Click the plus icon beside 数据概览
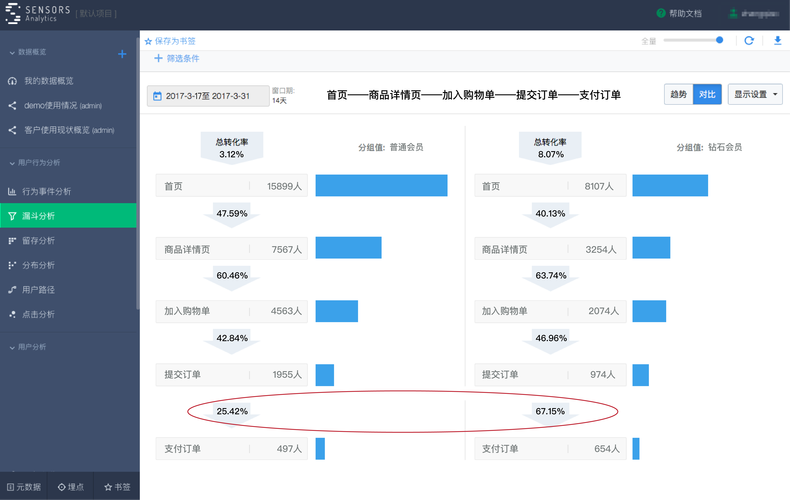Image resolution: width=790 pixels, height=500 pixels. coord(122,54)
